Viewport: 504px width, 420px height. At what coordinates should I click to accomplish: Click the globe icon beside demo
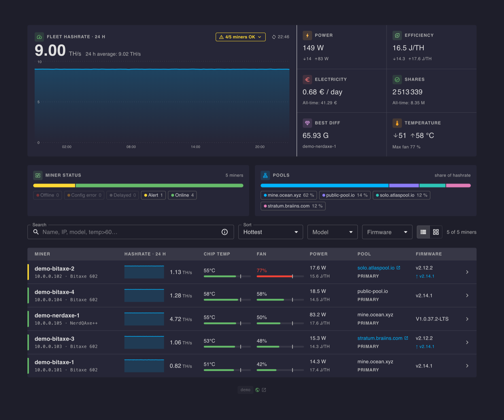[x=257, y=390]
